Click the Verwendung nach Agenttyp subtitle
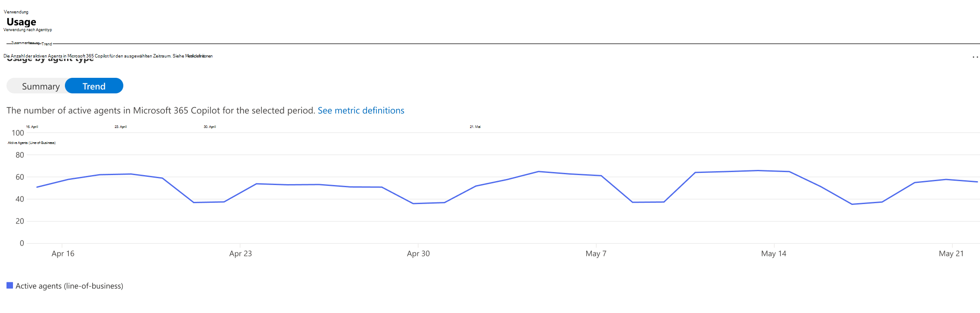The height and width of the screenshot is (313, 980). 28,30
